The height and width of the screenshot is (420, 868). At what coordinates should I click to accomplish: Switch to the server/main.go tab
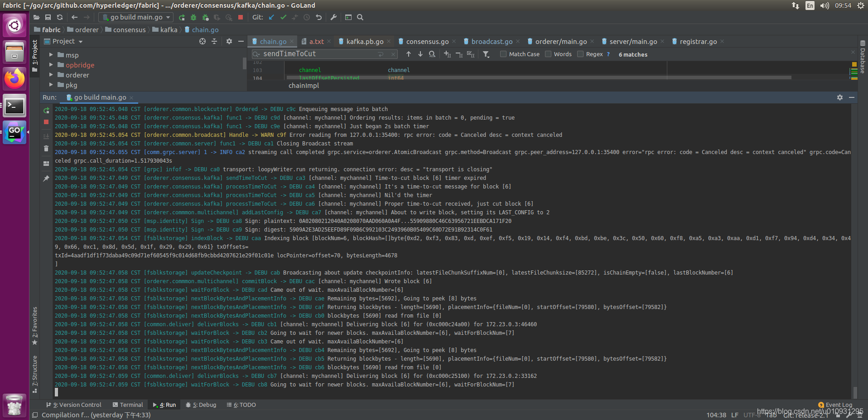[x=633, y=41]
